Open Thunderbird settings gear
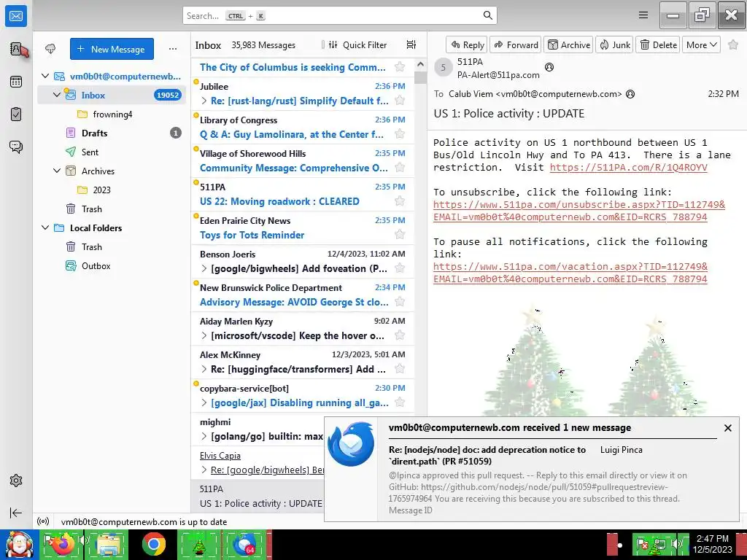Viewport: 747px width, 560px height. (x=16, y=481)
